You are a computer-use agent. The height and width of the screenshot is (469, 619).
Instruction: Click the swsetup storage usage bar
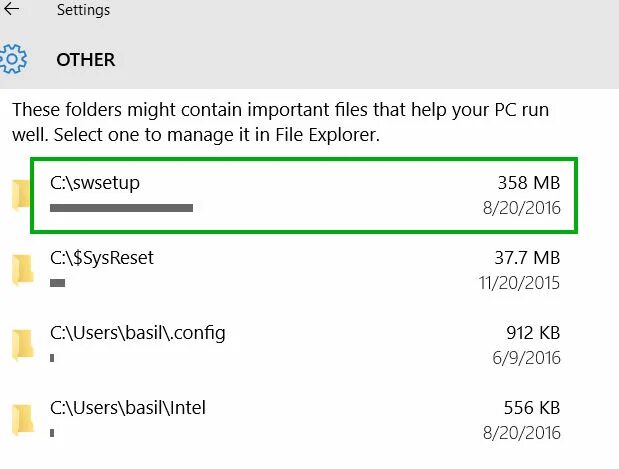pyautogui.click(x=121, y=208)
